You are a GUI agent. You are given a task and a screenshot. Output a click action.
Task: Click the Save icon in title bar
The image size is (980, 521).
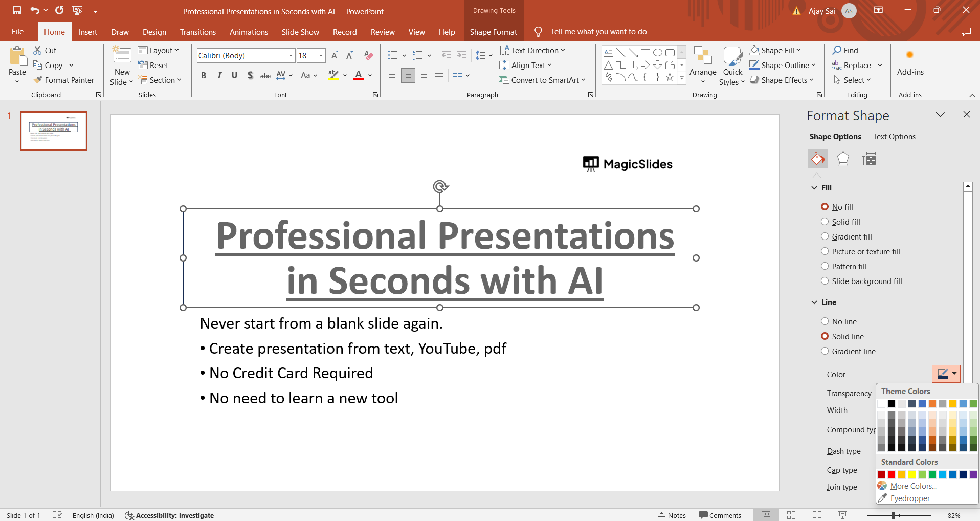click(x=16, y=11)
